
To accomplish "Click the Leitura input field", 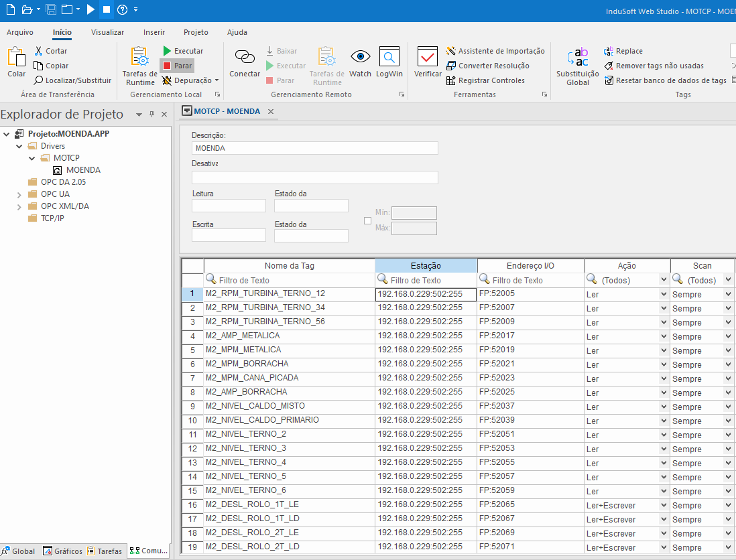I will tap(229, 206).
